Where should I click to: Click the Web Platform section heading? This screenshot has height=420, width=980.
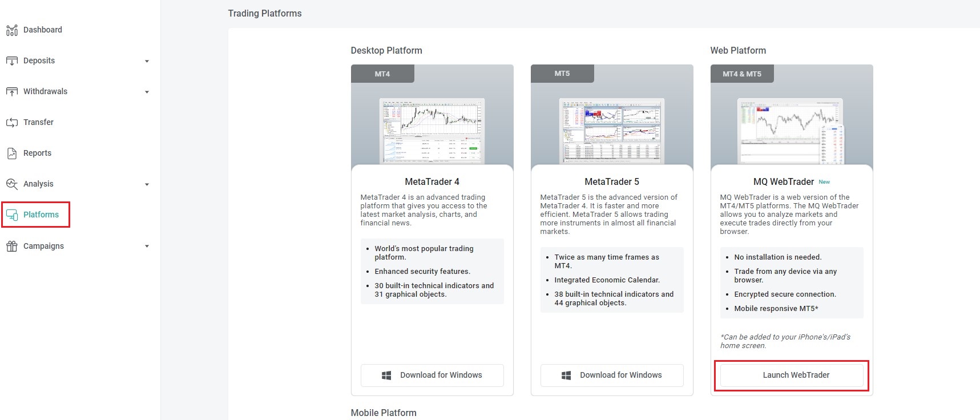[738, 50]
